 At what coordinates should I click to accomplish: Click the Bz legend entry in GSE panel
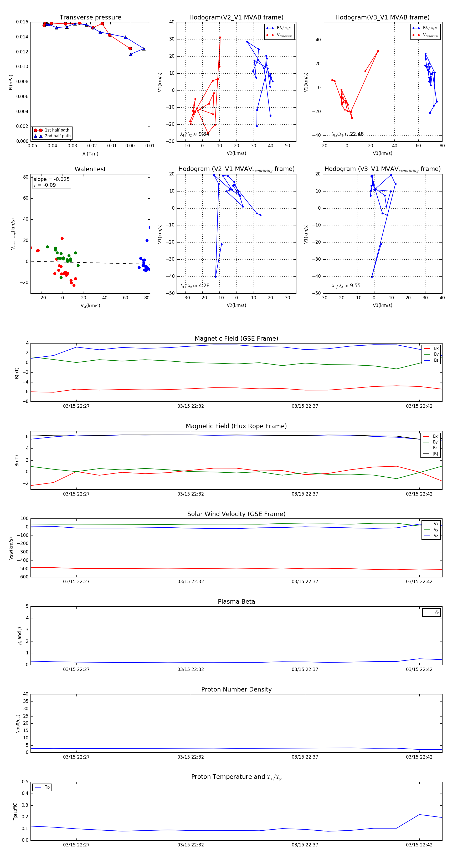pyautogui.click(x=431, y=360)
